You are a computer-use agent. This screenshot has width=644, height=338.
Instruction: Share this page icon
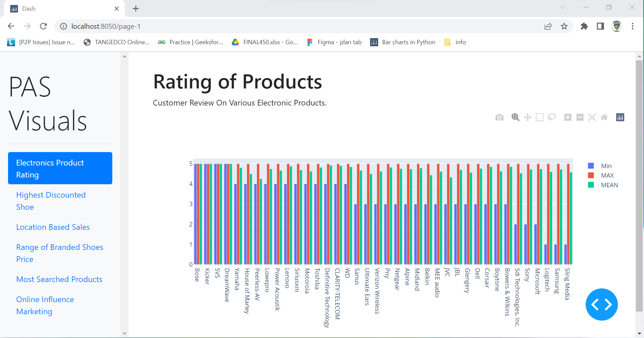coord(548,26)
